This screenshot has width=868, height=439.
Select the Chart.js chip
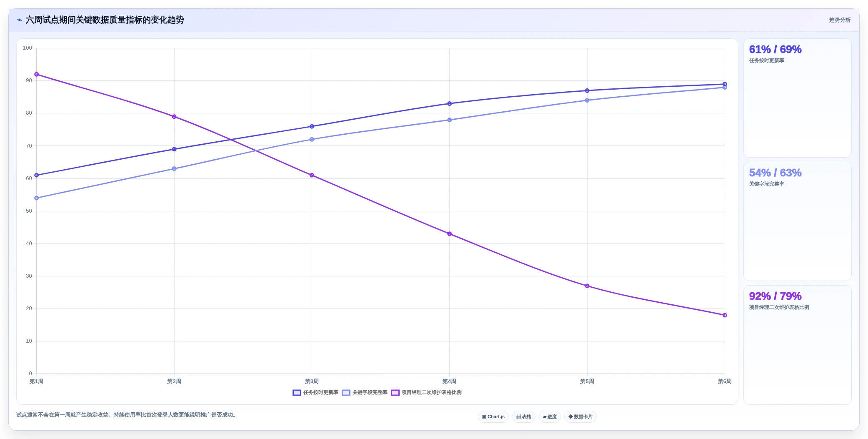493,417
